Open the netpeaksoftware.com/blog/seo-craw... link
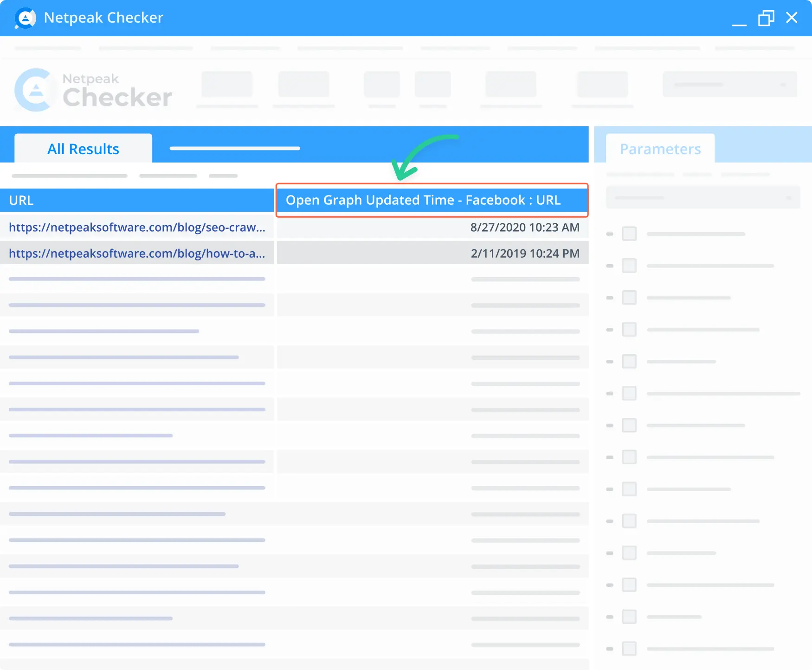Image resolution: width=812 pixels, height=670 pixels. (137, 227)
